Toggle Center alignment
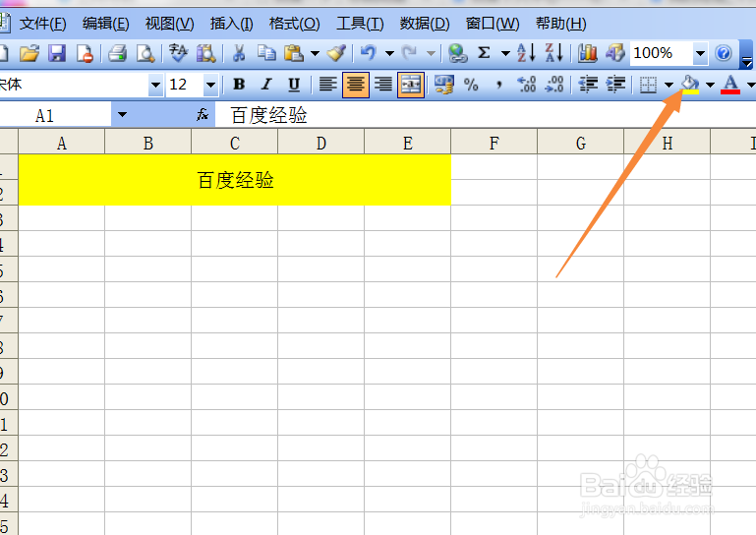Screen dimensions: 756x535 pyautogui.click(x=356, y=85)
